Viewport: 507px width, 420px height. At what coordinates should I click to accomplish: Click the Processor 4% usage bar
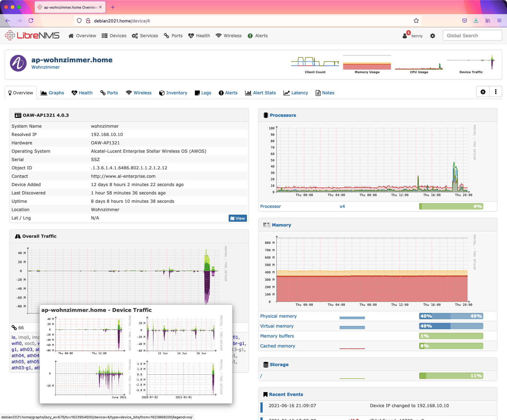pos(451,206)
